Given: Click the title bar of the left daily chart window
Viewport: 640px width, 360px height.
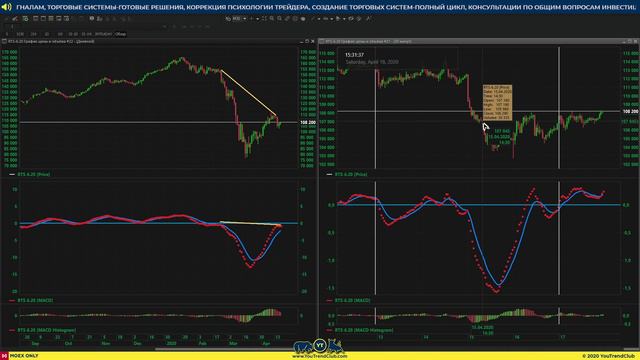Looking at the screenshot, I should click(159, 41).
